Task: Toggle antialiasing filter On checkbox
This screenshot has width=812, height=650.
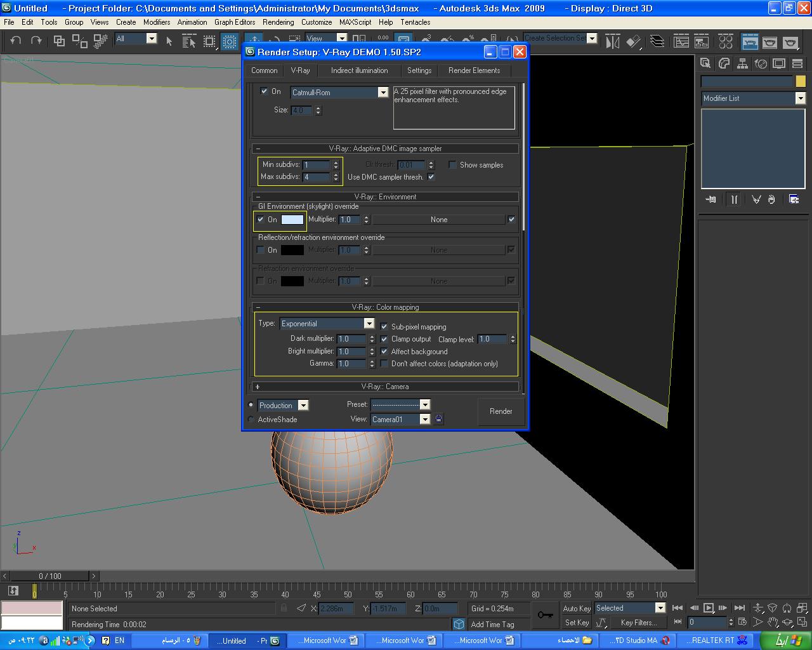Action: point(264,91)
